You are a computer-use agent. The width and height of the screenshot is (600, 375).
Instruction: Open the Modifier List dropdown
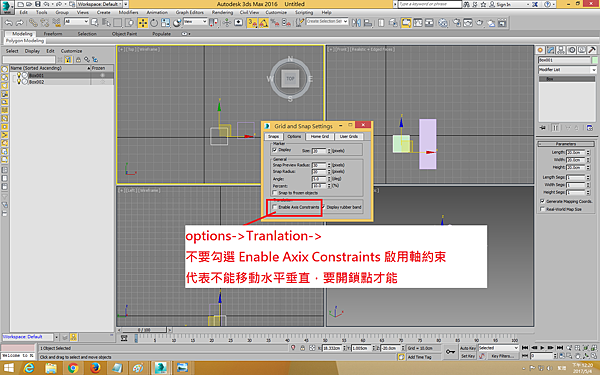point(567,70)
